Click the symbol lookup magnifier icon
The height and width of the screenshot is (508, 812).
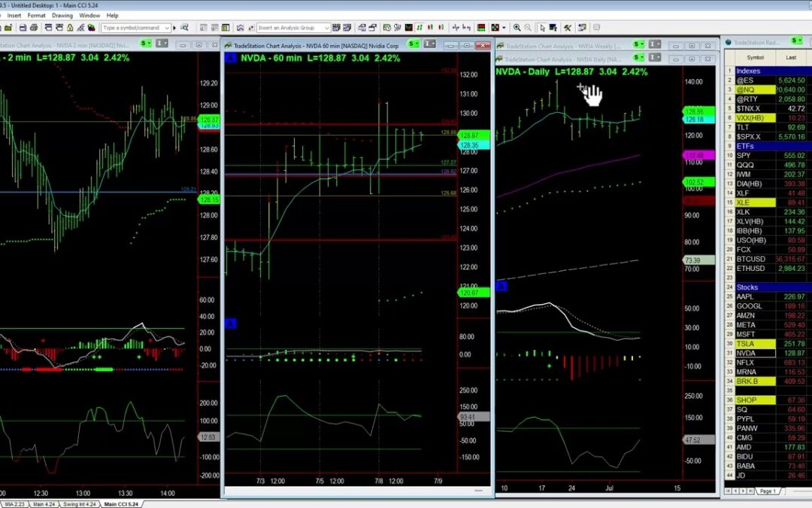point(184,28)
